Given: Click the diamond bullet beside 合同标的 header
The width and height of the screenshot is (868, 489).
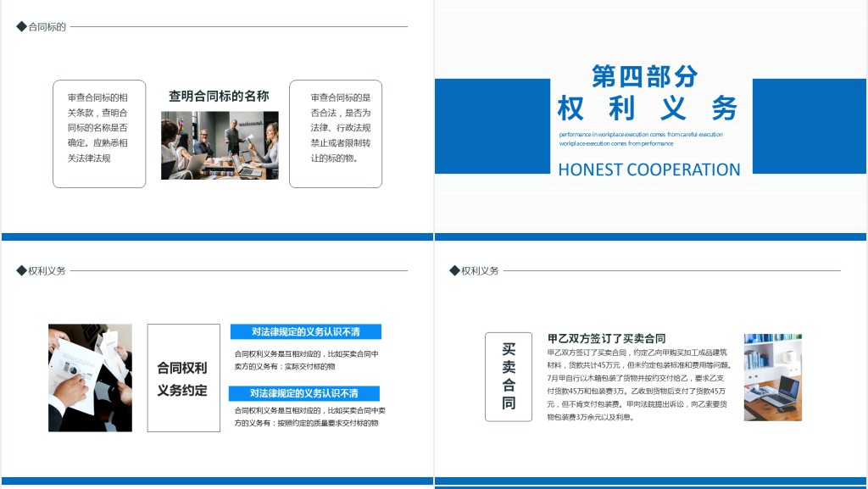Looking at the screenshot, I should (22, 27).
